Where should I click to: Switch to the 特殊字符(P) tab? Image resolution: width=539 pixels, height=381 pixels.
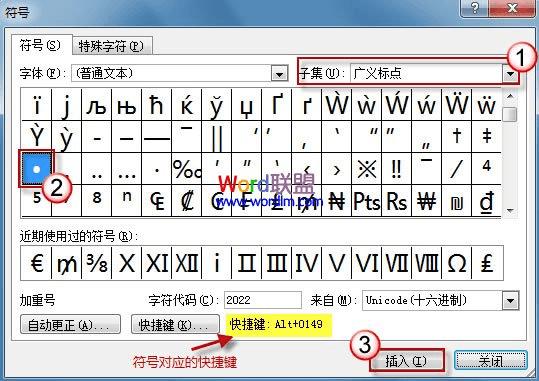[x=111, y=46]
